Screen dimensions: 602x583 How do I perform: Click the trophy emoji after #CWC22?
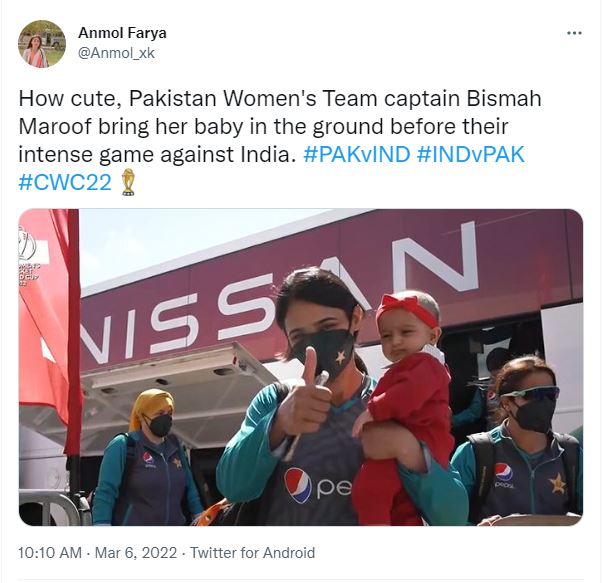[128, 182]
